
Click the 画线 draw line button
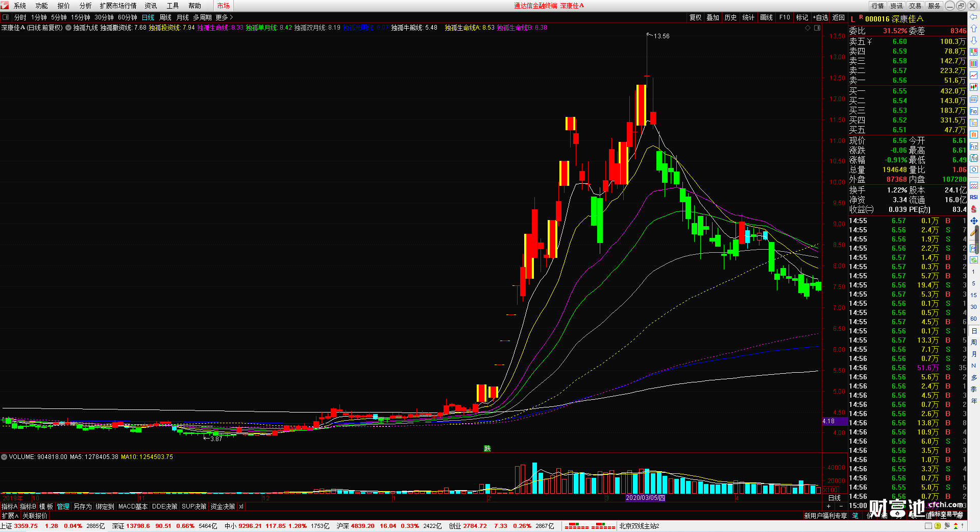point(766,17)
